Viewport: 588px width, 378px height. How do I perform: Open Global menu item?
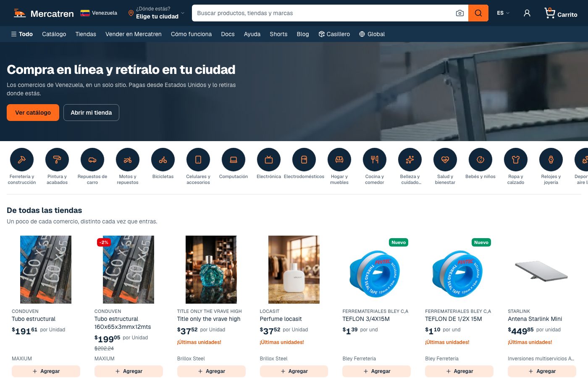point(372,34)
